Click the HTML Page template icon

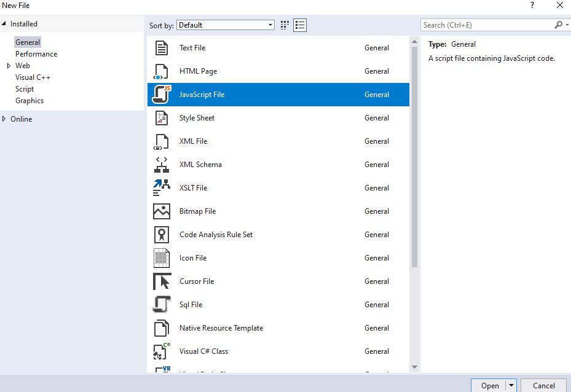(161, 71)
